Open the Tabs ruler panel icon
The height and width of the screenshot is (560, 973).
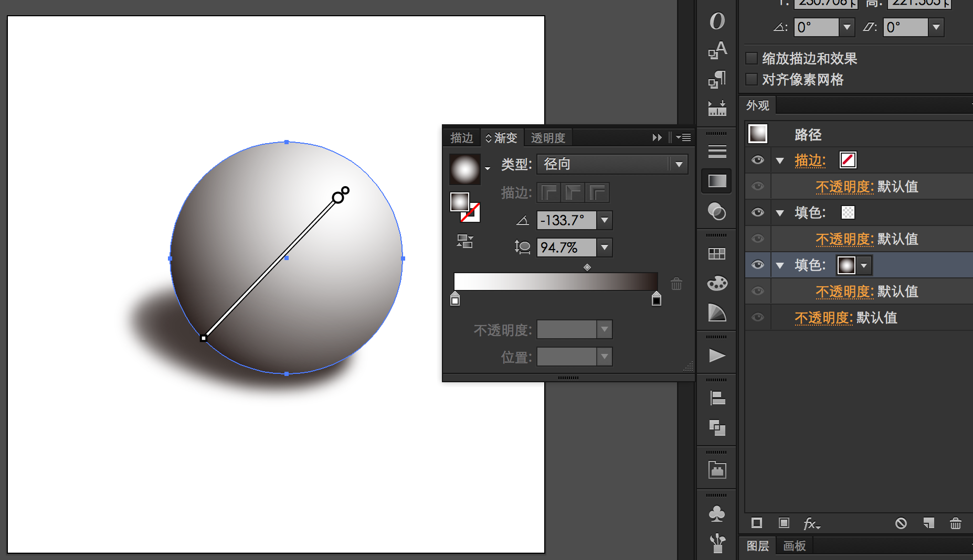(x=717, y=108)
